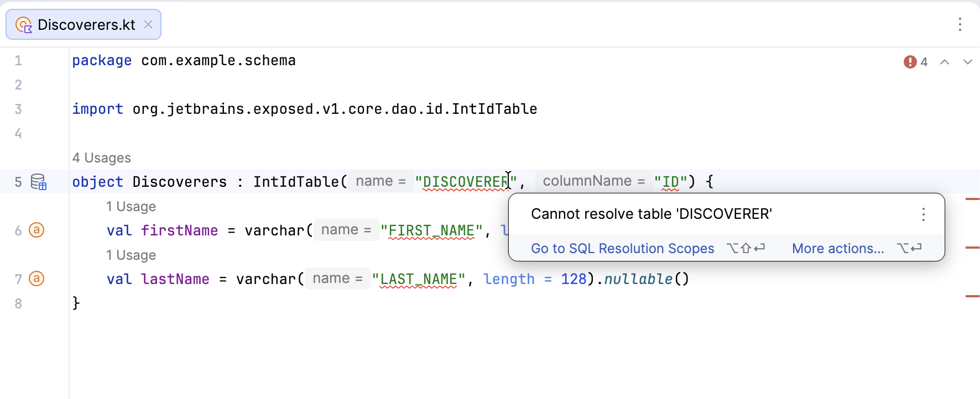Click the column gutter icon on line 7

(37, 279)
